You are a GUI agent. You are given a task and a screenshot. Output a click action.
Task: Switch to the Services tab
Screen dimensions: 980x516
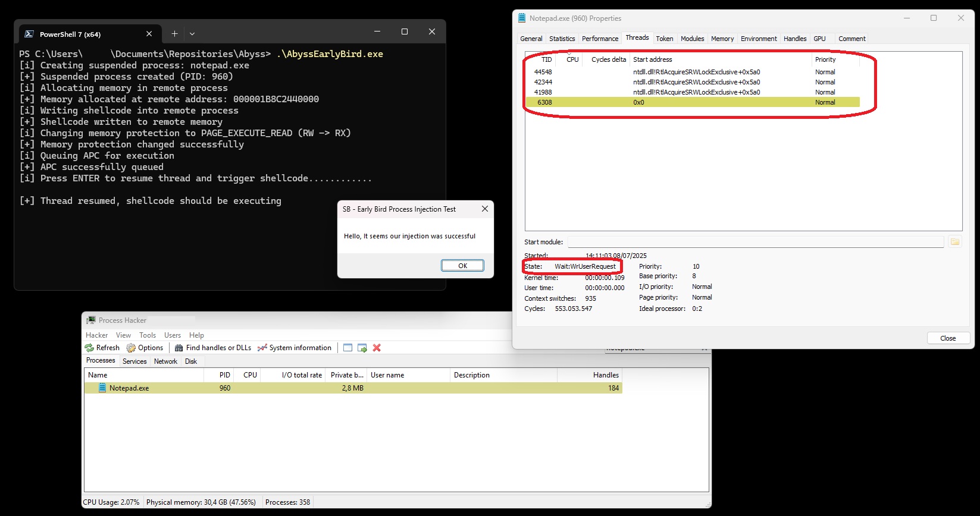(x=134, y=361)
